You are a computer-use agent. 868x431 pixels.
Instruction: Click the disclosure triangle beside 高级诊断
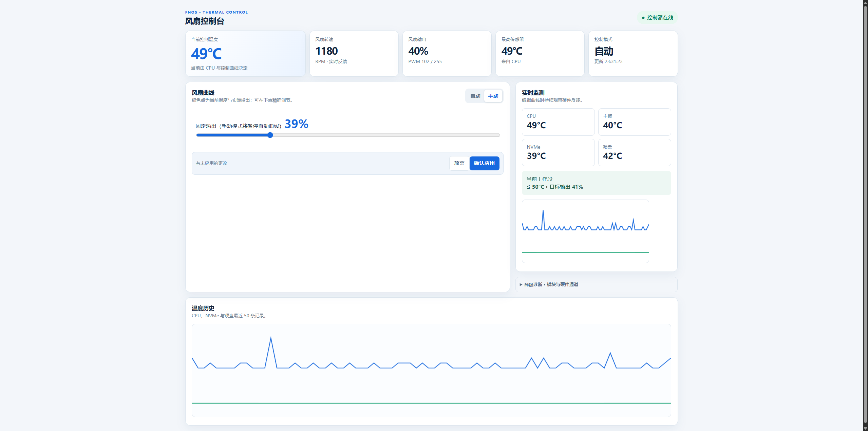click(x=521, y=284)
